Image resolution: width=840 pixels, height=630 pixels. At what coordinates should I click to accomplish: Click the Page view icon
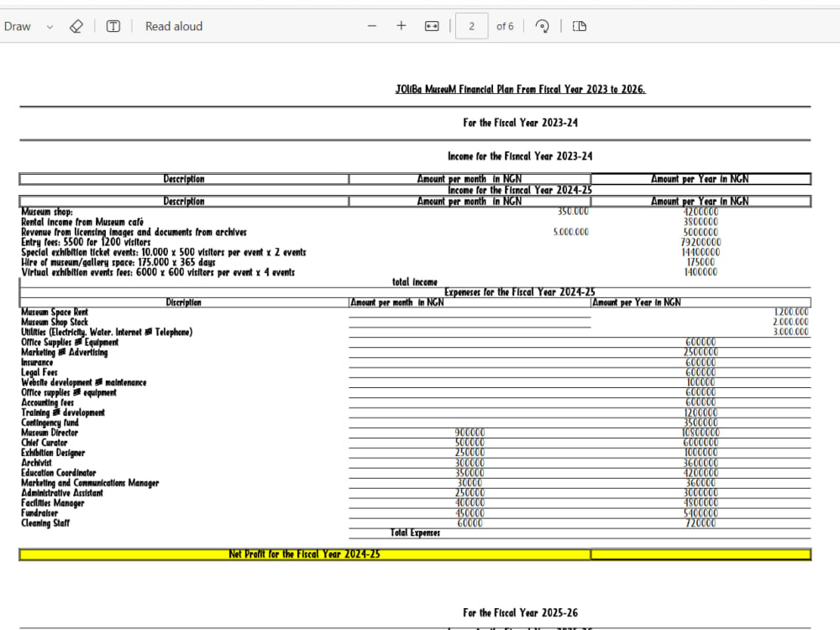tap(579, 26)
